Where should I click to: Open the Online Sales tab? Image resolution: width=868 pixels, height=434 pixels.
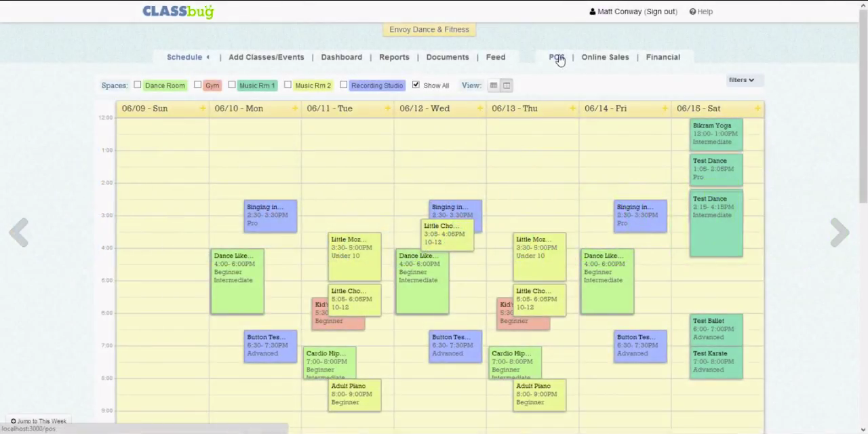(x=605, y=57)
